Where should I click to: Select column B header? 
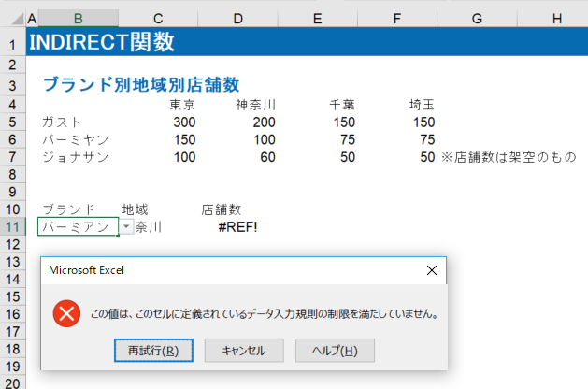coord(79,18)
